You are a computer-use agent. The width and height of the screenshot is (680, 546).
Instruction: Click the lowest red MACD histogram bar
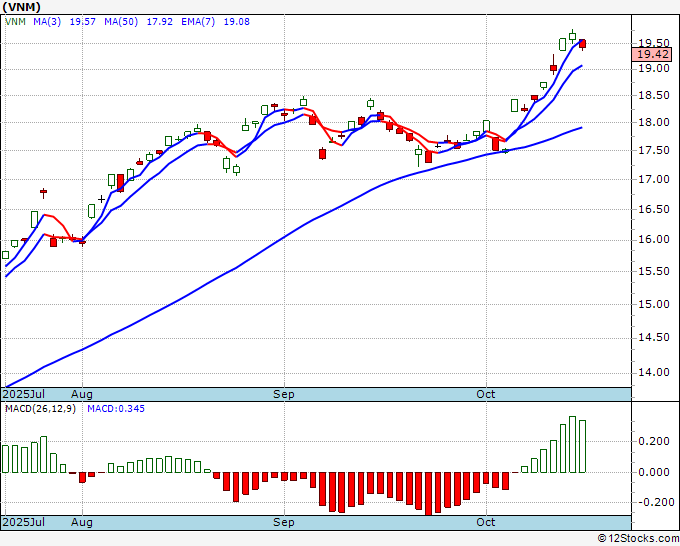click(428, 494)
